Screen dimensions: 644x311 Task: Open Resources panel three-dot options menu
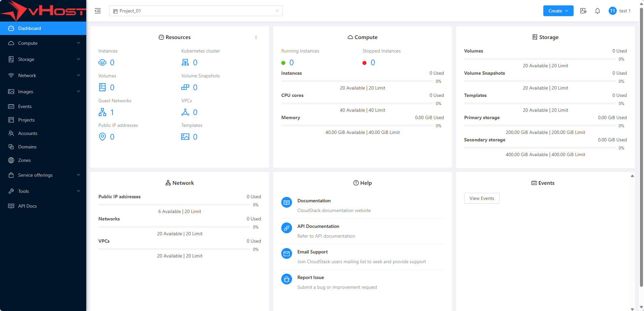pos(256,37)
